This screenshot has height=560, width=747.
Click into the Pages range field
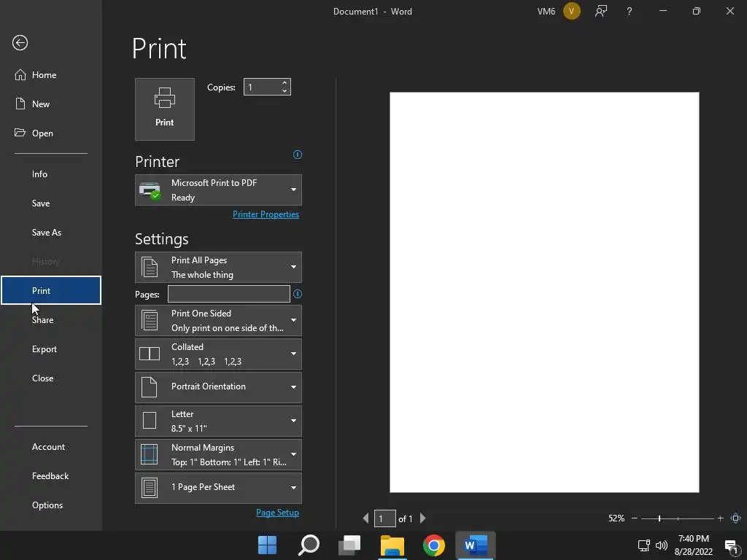point(228,294)
